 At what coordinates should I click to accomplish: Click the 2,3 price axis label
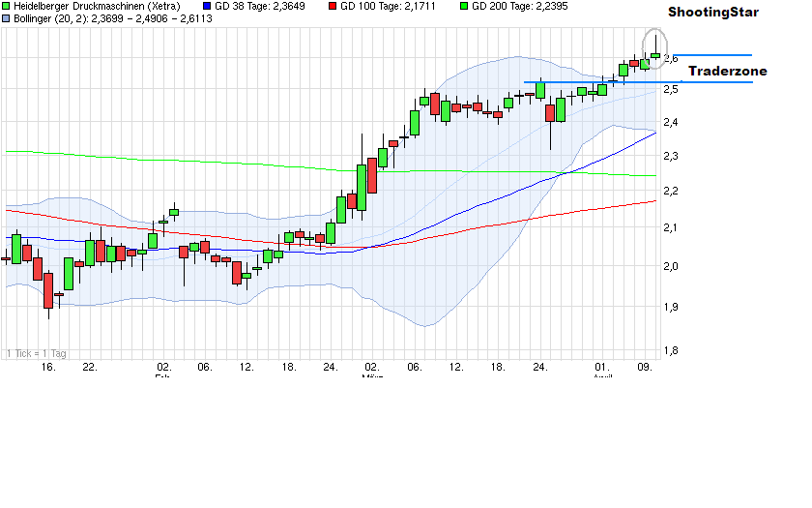671,156
